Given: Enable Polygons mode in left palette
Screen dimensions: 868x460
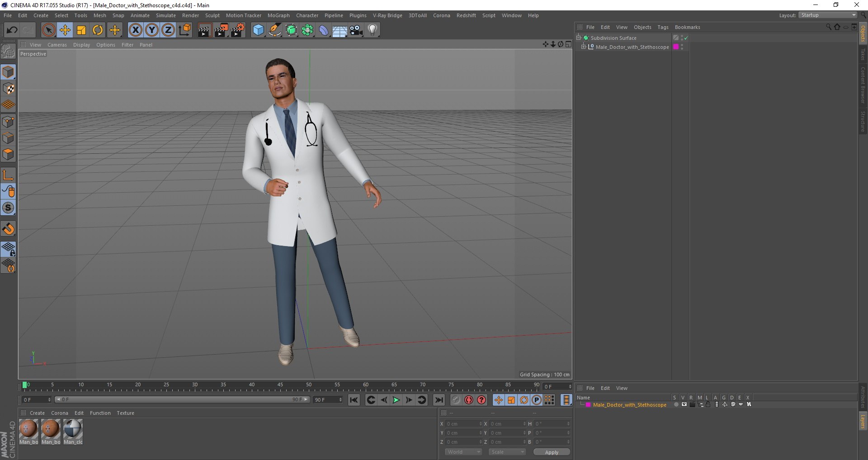Looking at the screenshot, I should click(9, 155).
